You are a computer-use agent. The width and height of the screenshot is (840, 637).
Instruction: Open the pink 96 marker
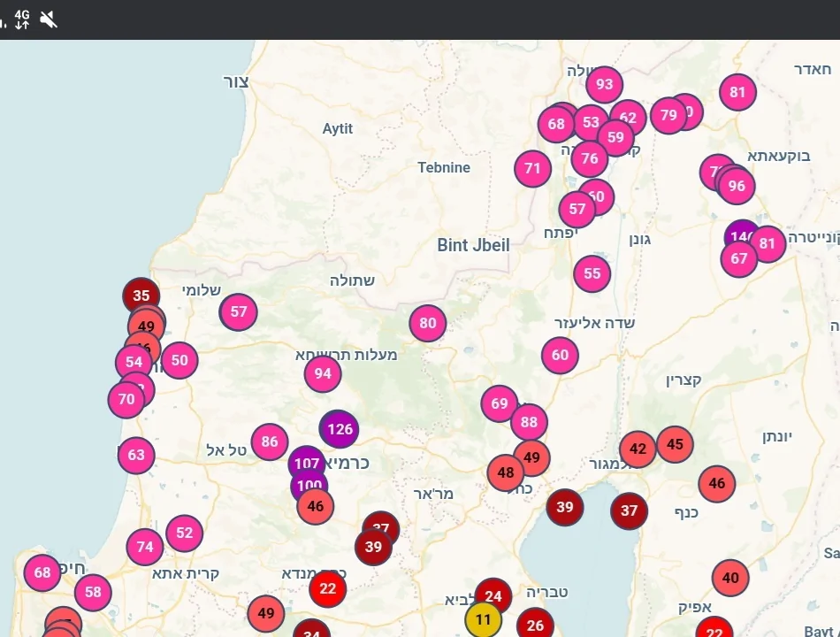tap(737, 186)
